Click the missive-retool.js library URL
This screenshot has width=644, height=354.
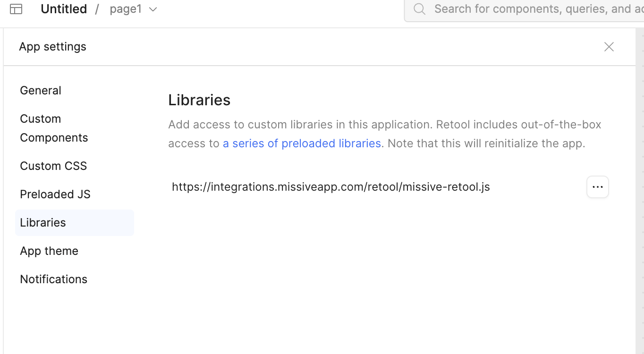tap(330, 187)
